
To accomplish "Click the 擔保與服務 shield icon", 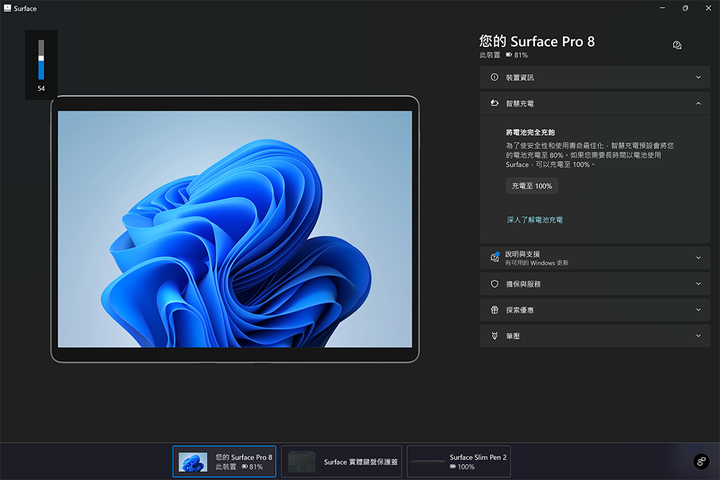I will tap(494, 284).
